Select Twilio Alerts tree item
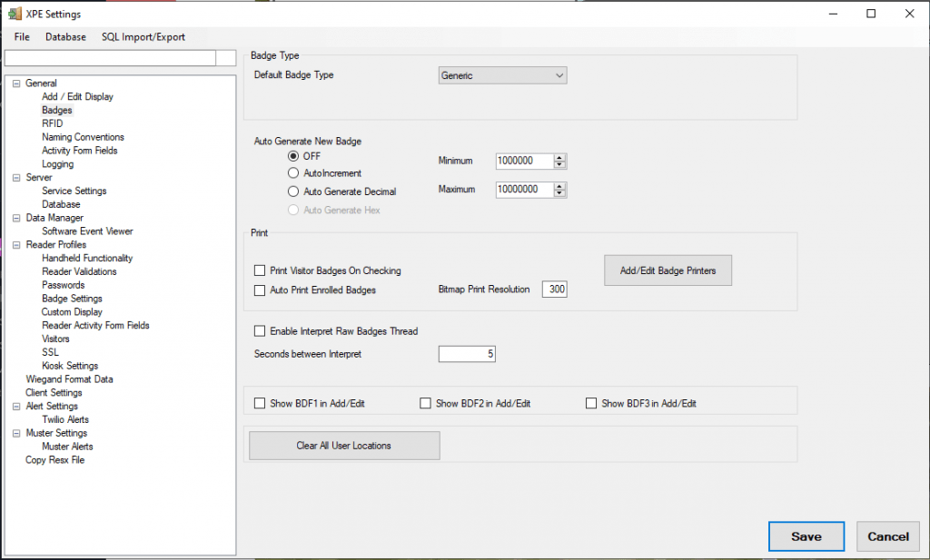930x560 pixels. point(65,419)
